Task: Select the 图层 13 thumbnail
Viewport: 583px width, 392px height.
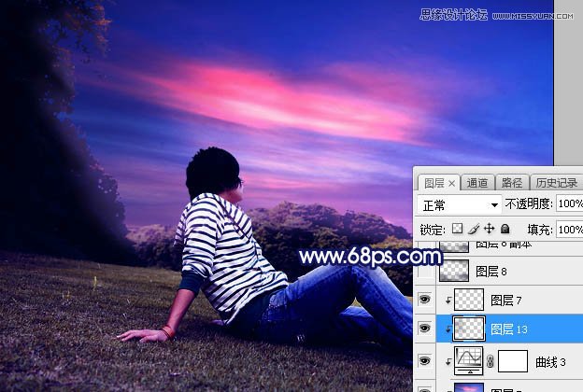Action: coord(469,329)
